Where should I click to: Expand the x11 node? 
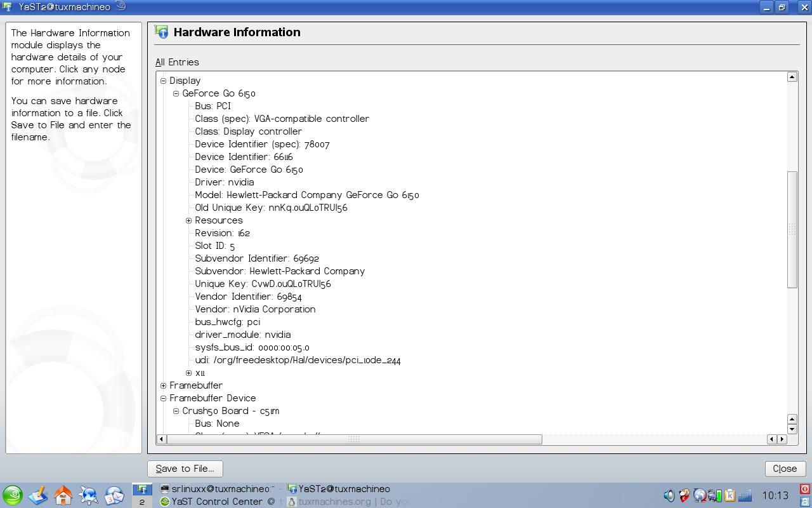click(188, 373)
